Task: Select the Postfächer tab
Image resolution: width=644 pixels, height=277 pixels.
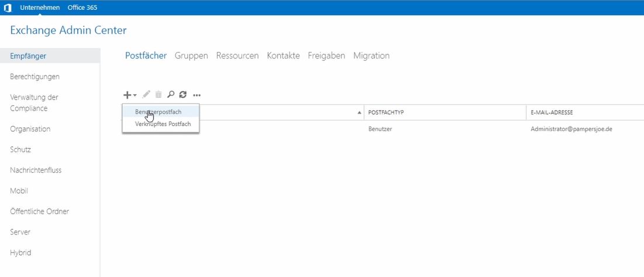Action: [x=146, y=56]
